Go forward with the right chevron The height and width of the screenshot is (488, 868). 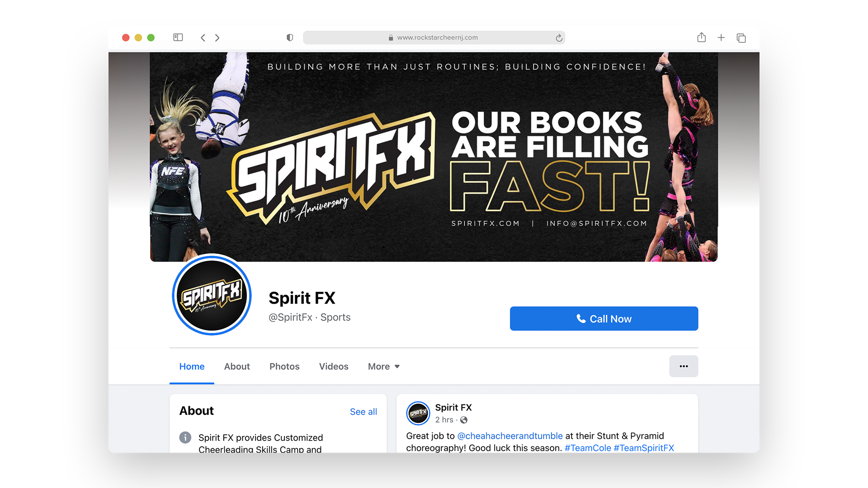[x=217, y=38]
